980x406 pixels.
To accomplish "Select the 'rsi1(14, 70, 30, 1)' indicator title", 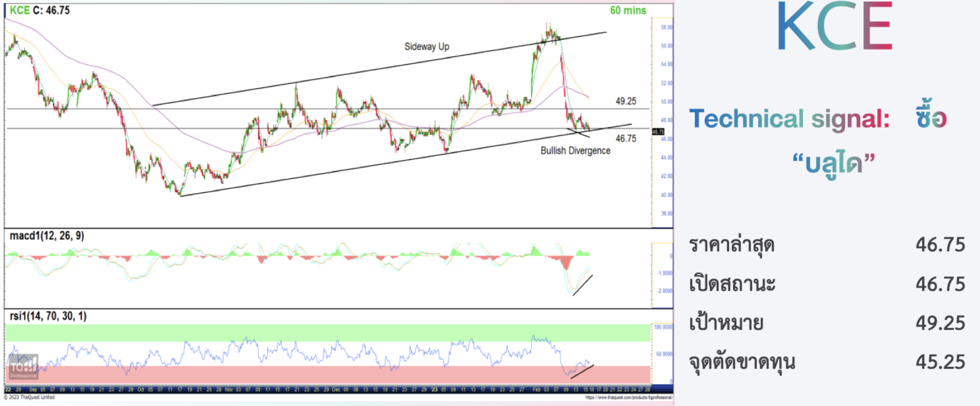I will 48,316.
